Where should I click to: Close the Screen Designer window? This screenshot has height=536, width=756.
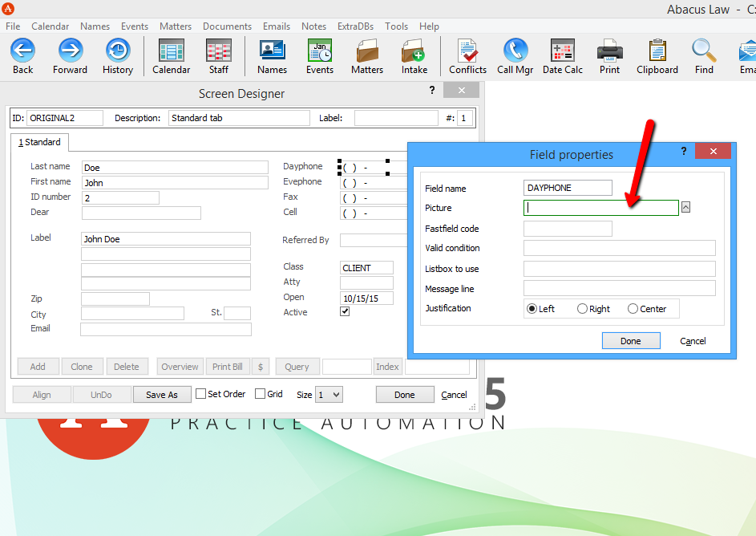tap(462, 90)
